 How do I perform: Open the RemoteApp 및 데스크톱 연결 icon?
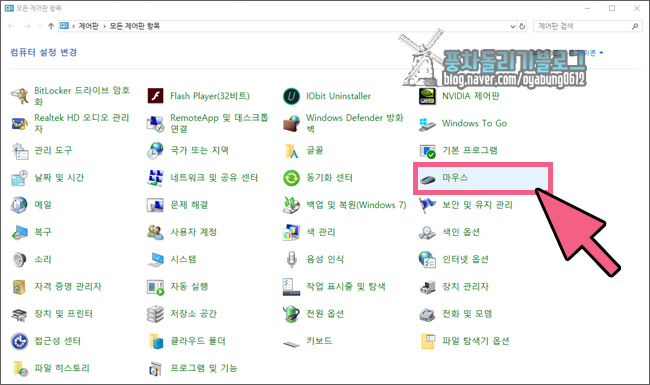pyautogui.click(x=155, y=123)
